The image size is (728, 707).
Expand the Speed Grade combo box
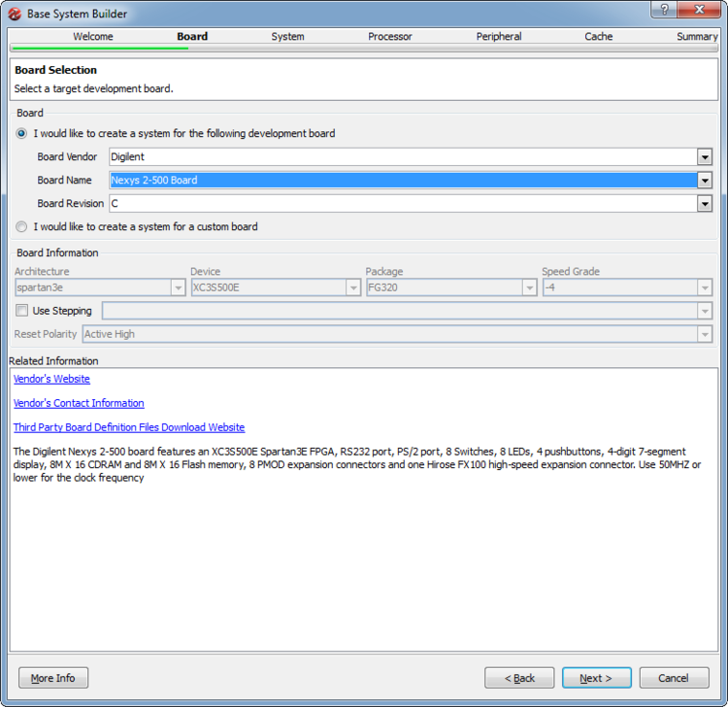point(705,287)
